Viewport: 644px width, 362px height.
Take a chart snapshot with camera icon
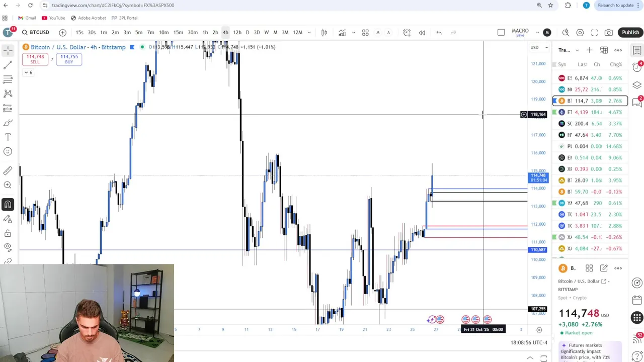tap(609, 33)
